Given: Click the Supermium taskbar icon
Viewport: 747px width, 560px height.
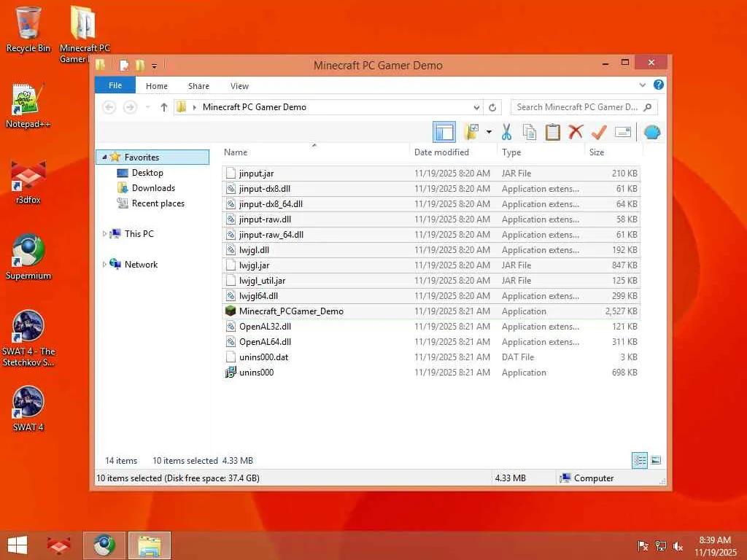Looking at the screenshot, I should click(x=104, y=545).
